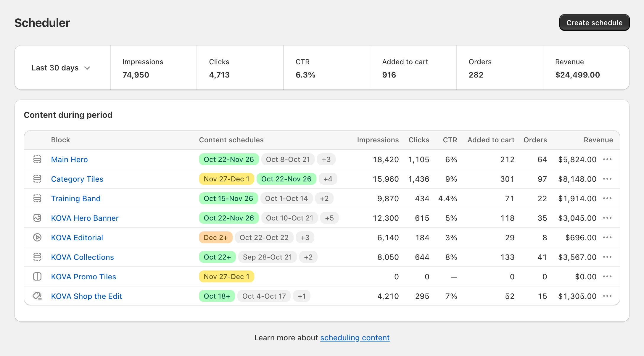644x356 pixels.
Task: Open more actions for KOVA Collections row
Action: 607,257
